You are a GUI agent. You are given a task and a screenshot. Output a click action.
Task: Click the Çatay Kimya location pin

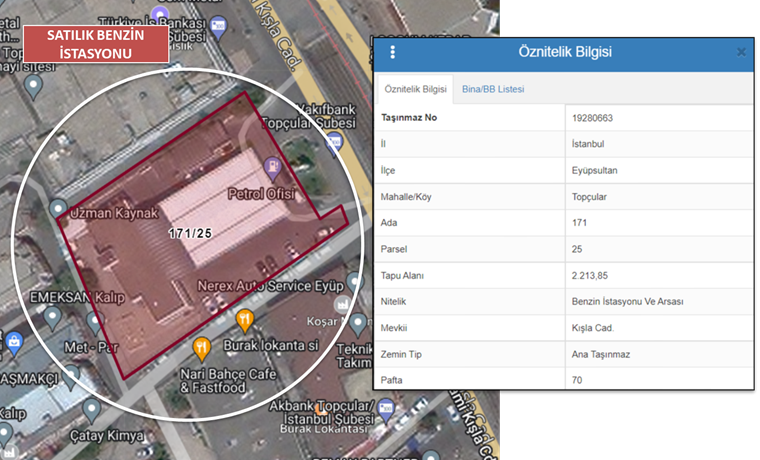click(92, 409)
